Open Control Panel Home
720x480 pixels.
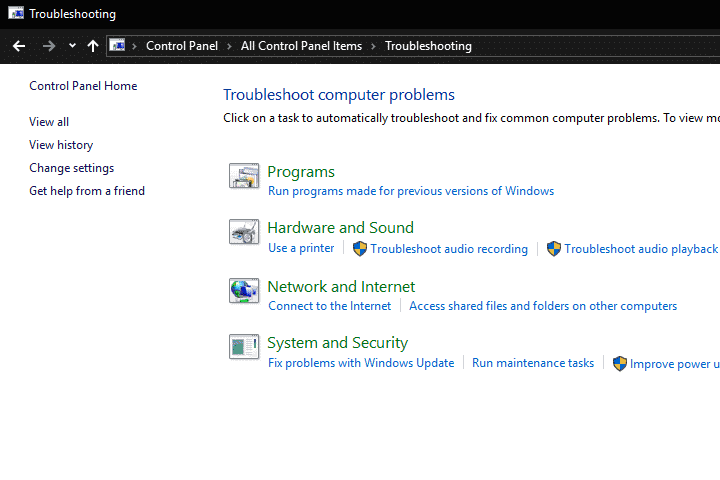point(83,86)
